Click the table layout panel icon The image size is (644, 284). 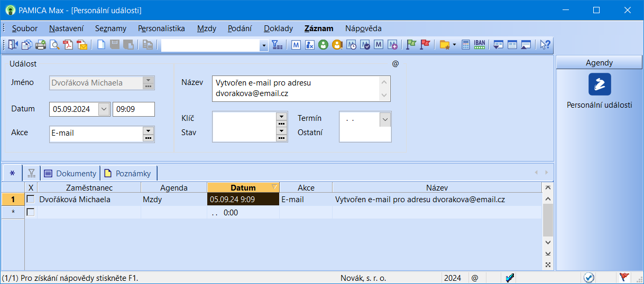tap(512, 45)
